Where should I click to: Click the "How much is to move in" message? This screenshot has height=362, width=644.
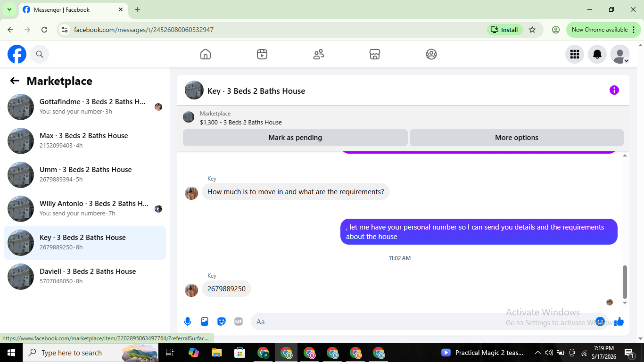coord(296,192)
